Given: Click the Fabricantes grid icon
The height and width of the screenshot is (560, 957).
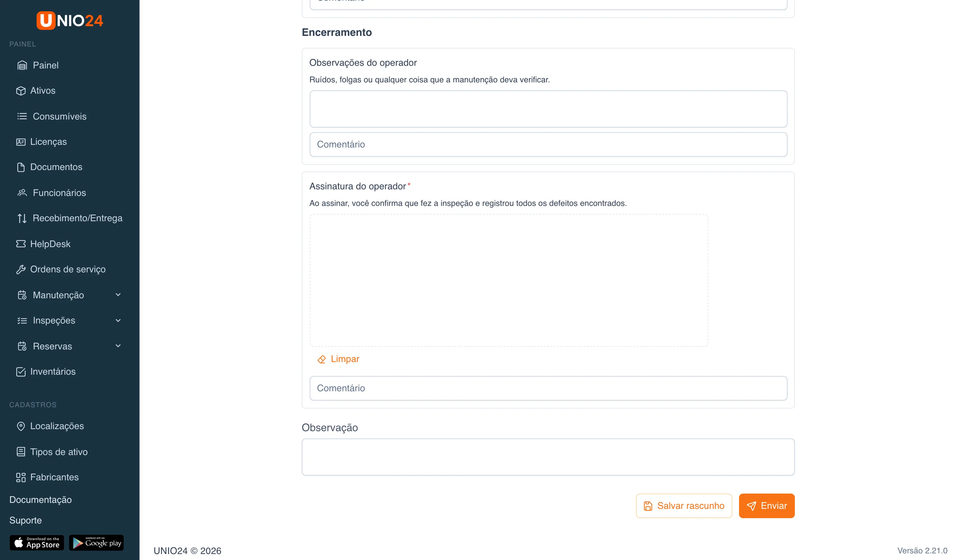Looking at the screenshot, I should pos(21,477).
